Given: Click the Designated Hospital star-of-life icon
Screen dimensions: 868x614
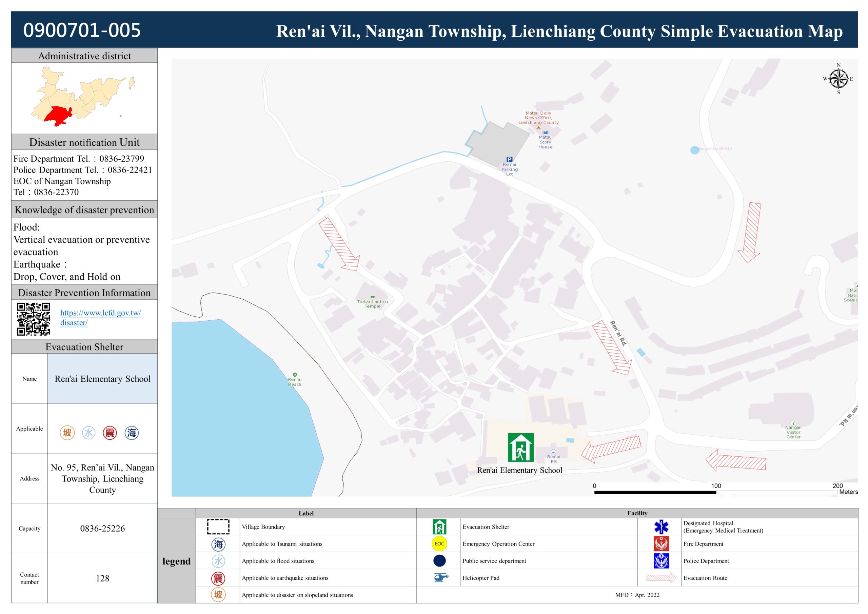Looking at the screenshot, I should click(x=661, y=527).
